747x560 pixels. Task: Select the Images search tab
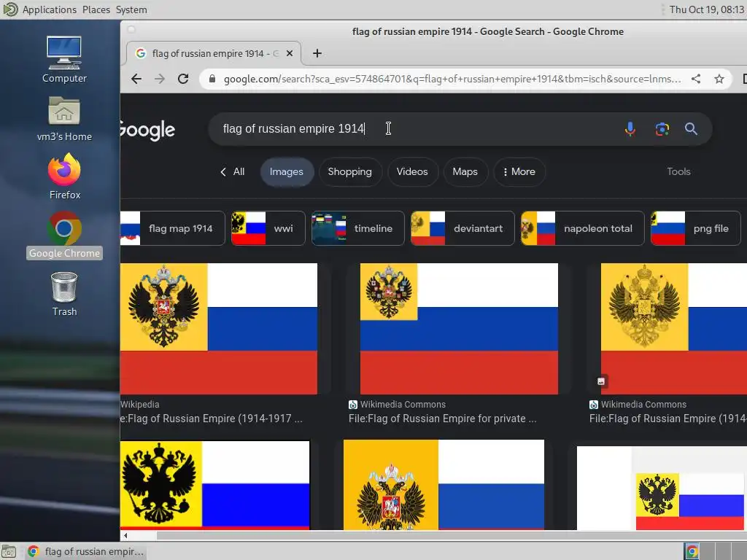coord(286,172)
